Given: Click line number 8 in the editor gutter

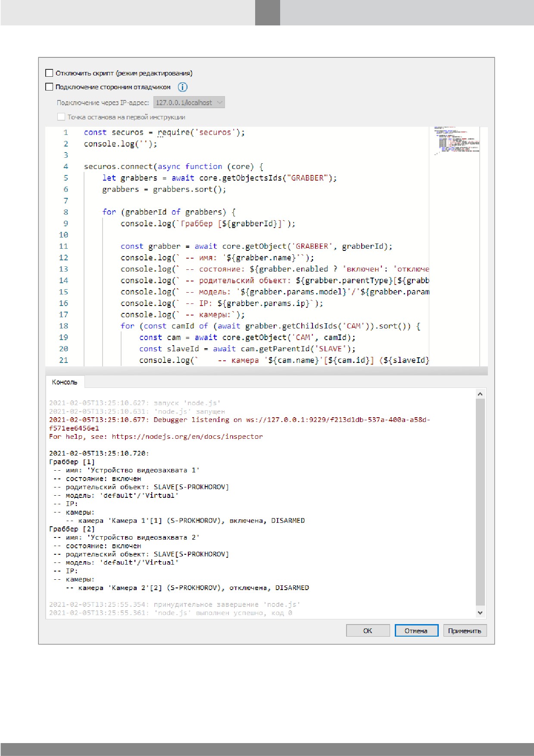Looking at the screenshot, I should point(66,212).
